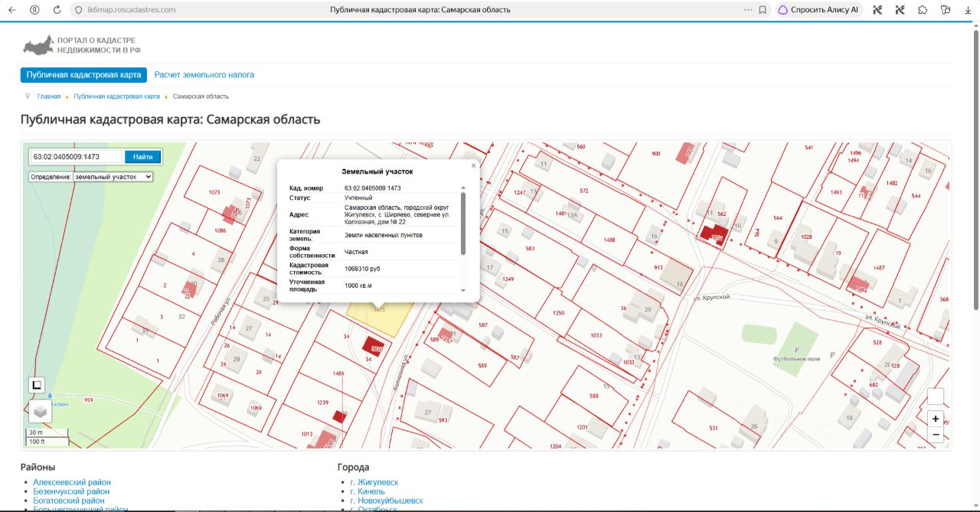Open г. Новокуйбышевск city link

tap(386, 501)
